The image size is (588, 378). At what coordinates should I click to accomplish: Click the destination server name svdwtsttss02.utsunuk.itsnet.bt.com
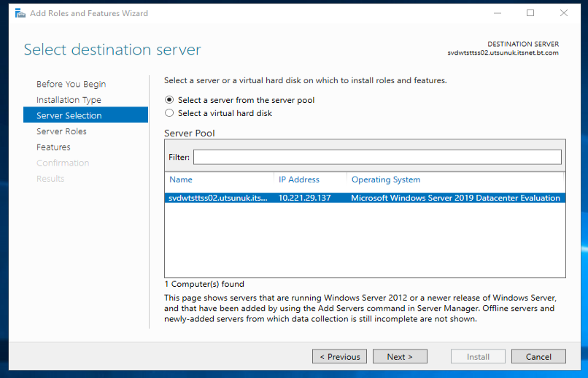click(503, 53)
